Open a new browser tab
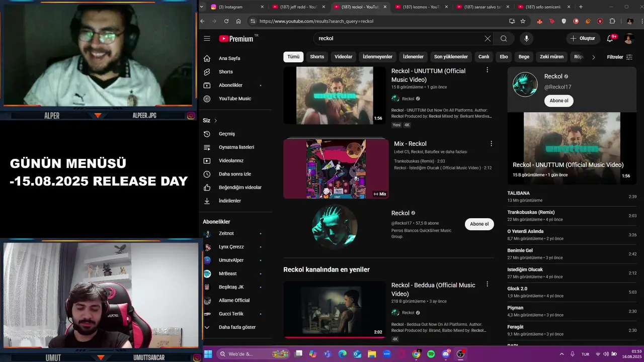The width and height of the screenshot is (644, 362). (x=581, y=7)
